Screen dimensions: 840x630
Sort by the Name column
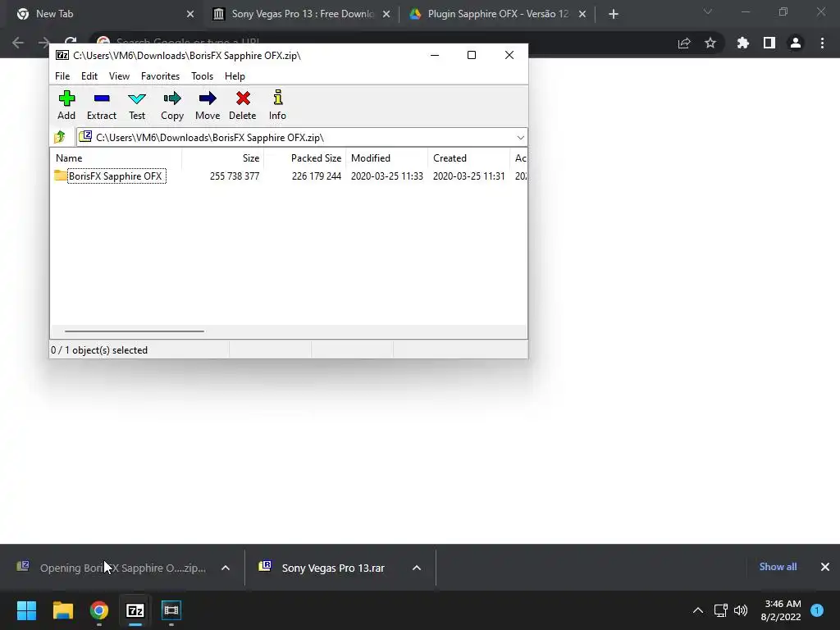[116, 158]
